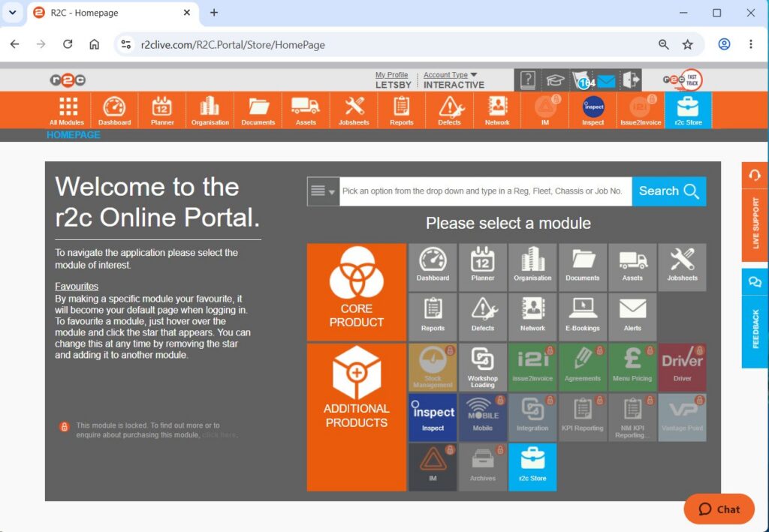Screen dimensions: 769x532
Task: Open the Workshop Loading module tile
Action: [x=483, y=368]
